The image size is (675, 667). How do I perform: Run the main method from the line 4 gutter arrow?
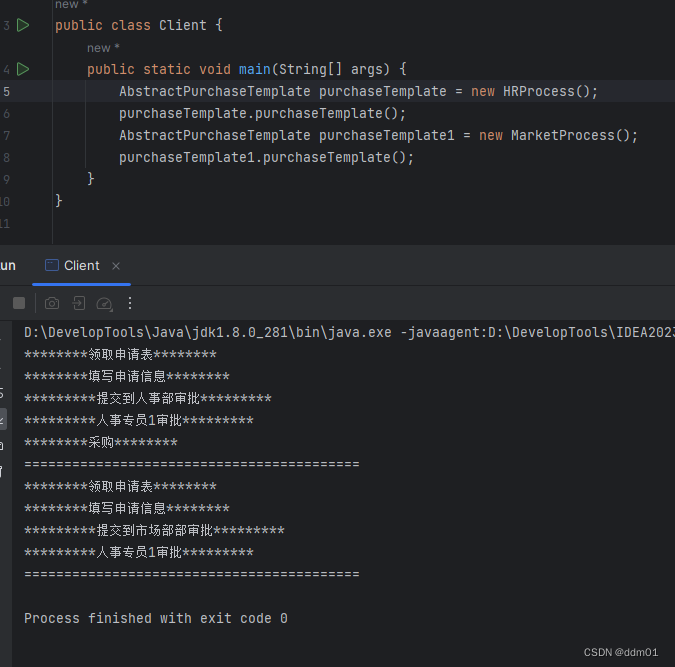[x=23, y=69]
